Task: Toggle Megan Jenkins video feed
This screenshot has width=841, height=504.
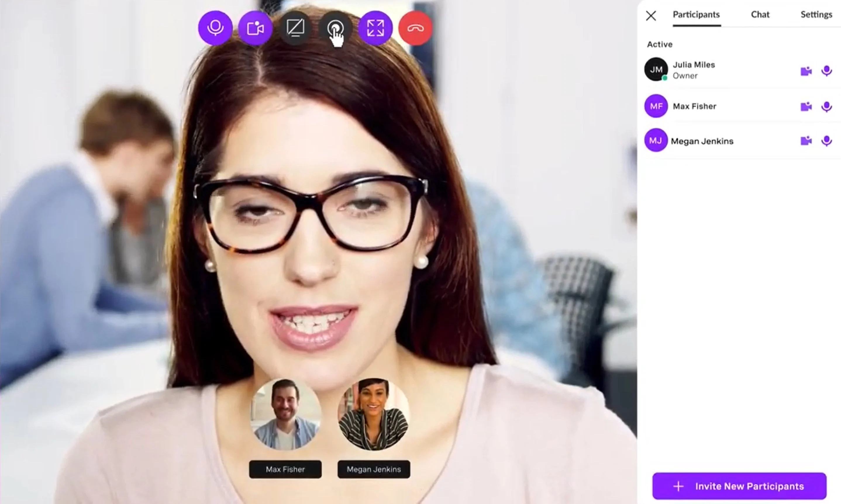Action: click(806, 140)
